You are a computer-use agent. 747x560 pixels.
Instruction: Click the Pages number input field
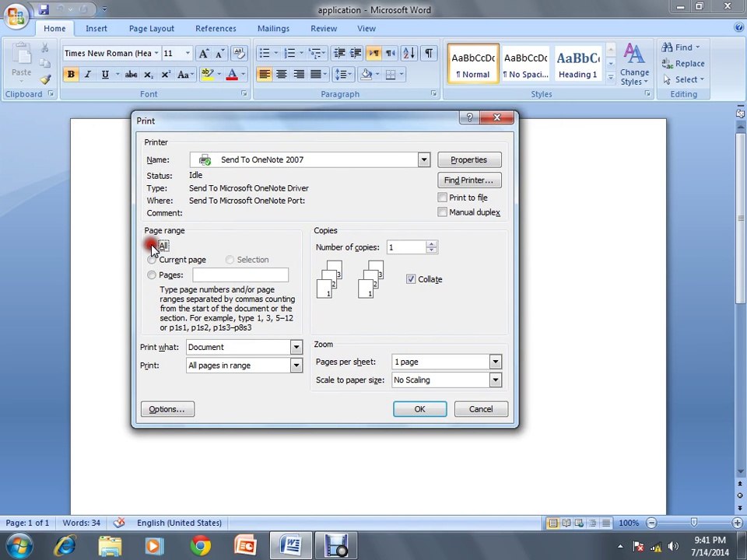click(240, 275)
